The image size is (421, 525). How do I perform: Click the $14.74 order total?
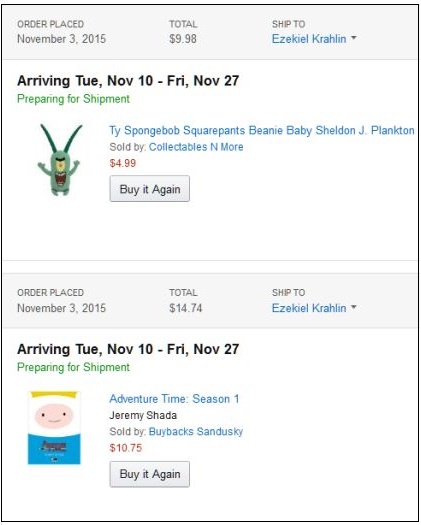tap(186, 308)
